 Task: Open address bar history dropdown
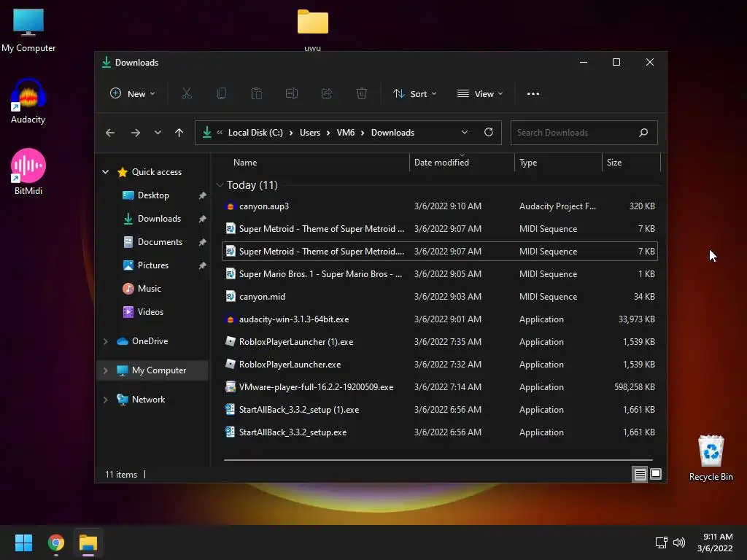pyautogui.click(x=465, y=133)
